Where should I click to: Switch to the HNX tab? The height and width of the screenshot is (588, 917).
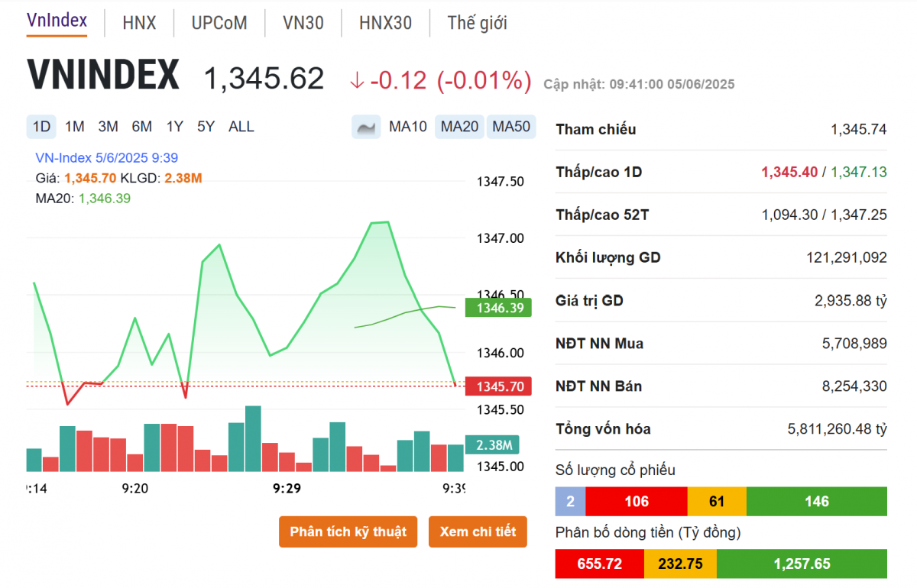click(139, 23)
